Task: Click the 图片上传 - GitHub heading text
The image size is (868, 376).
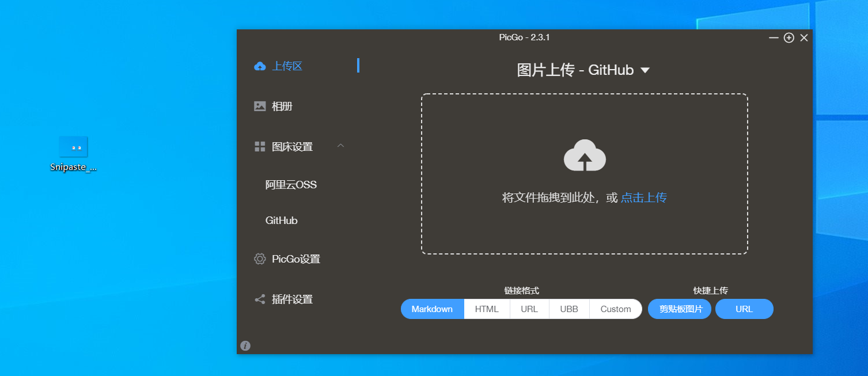Action: click(575, 70)
